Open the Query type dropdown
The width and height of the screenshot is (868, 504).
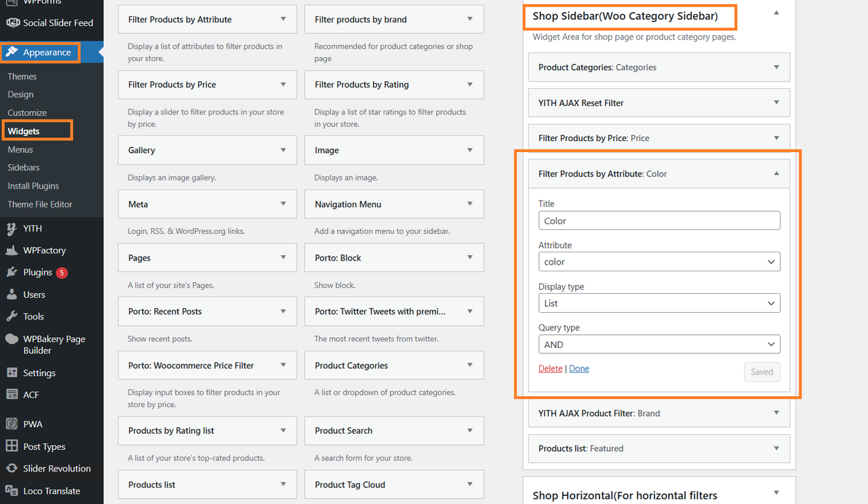click(658, 345)
